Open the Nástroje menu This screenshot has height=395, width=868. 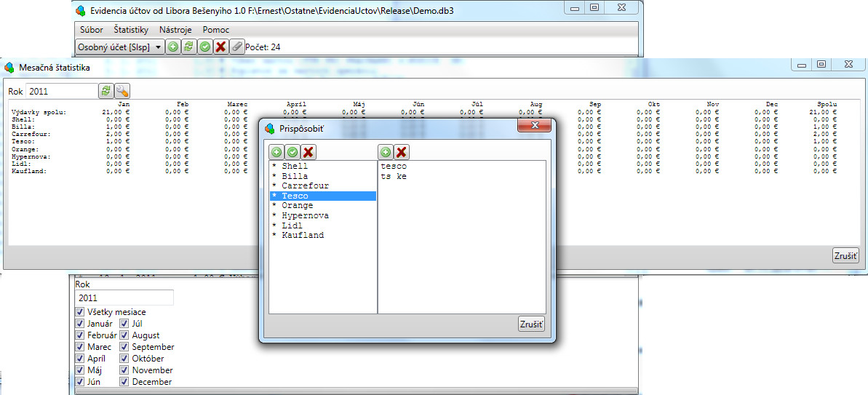175,30
